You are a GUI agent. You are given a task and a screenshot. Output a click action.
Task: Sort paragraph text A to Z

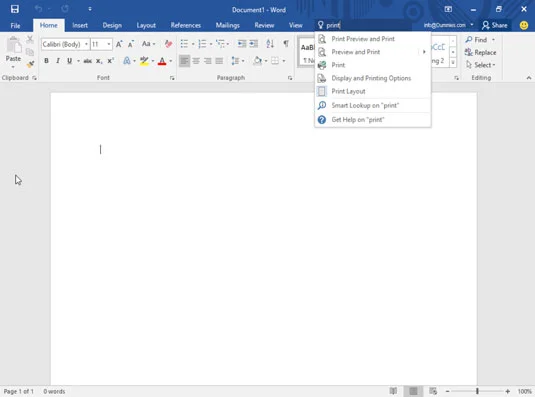[x=270, y=44]
